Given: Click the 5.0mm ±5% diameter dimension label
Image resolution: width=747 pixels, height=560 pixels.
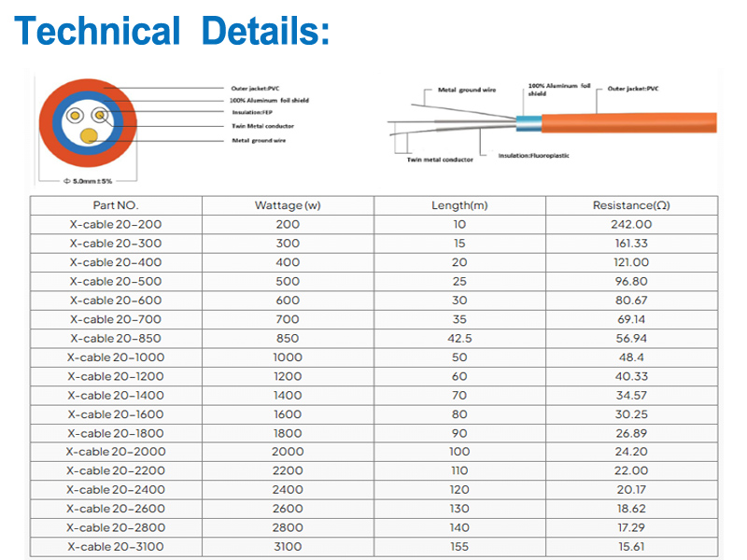Looking at the screenshot, I should coord(87,179).
